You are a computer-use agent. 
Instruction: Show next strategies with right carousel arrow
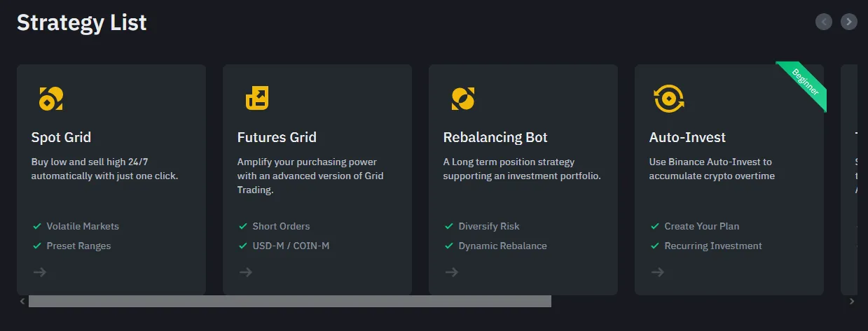coord(849,22)
